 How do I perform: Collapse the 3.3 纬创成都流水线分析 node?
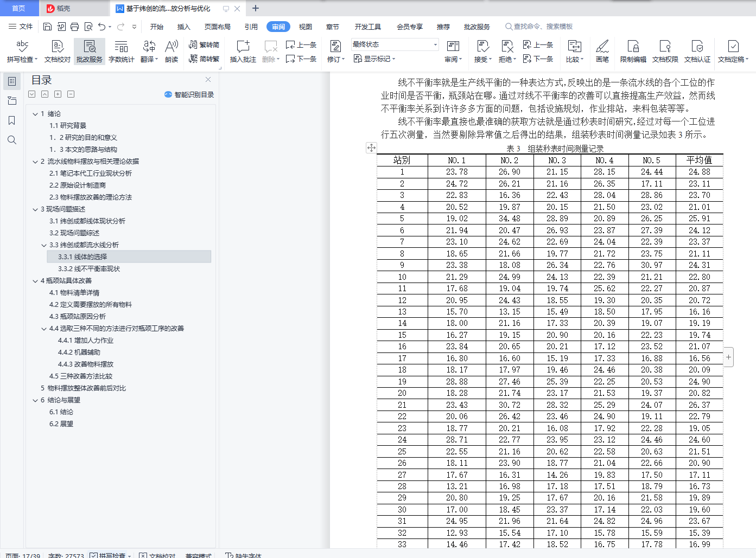[x=44, y=245]
